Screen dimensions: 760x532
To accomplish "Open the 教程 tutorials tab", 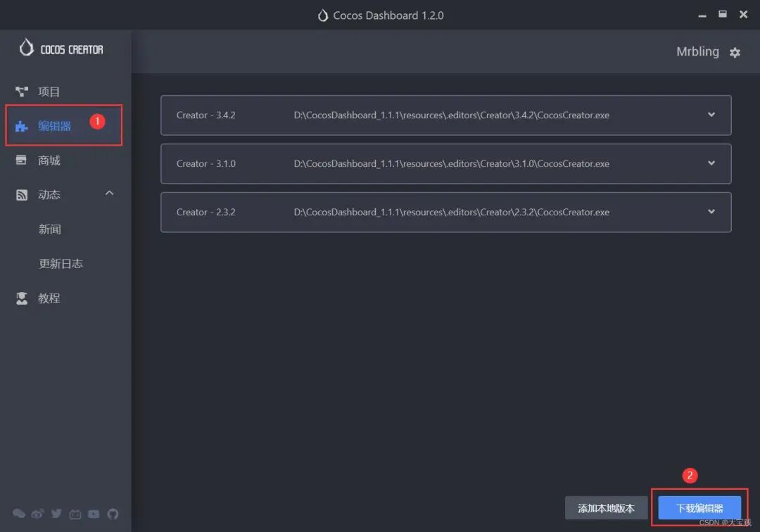I will [49, 298].
